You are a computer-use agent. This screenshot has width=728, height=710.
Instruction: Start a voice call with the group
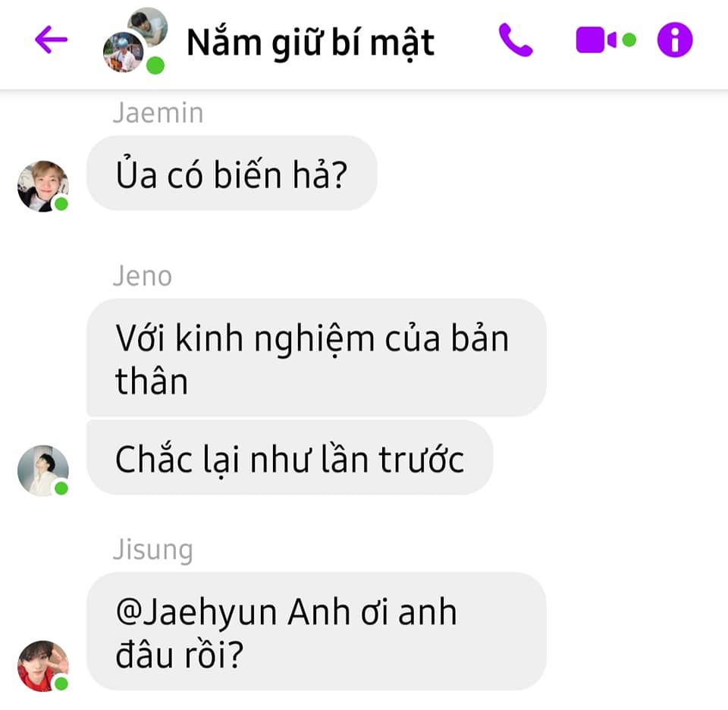pos(516,40)
